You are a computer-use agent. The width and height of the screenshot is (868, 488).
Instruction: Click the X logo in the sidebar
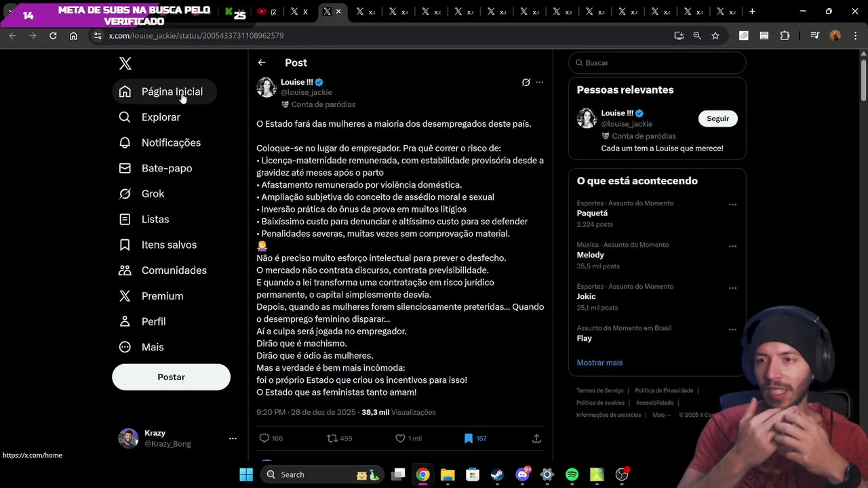[125, 63]
